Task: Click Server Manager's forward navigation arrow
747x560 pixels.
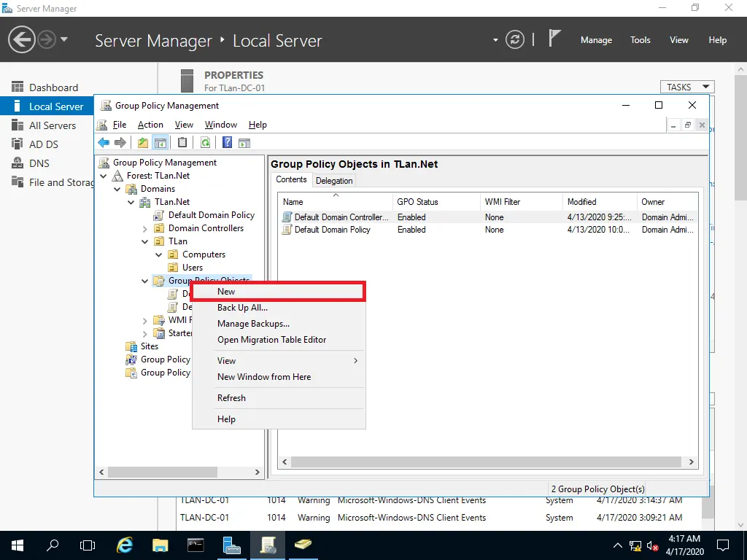Action: [x=46, y=39]
